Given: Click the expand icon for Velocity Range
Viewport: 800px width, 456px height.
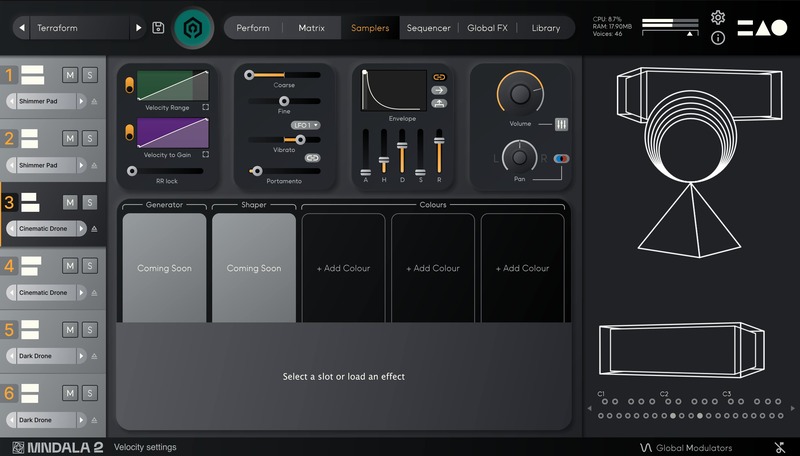Looking at the screenshot, I should (x=205, y=107).
